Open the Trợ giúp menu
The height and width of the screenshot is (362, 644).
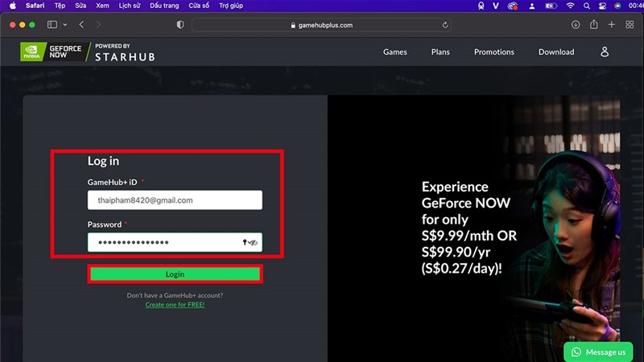coord(231,6)
